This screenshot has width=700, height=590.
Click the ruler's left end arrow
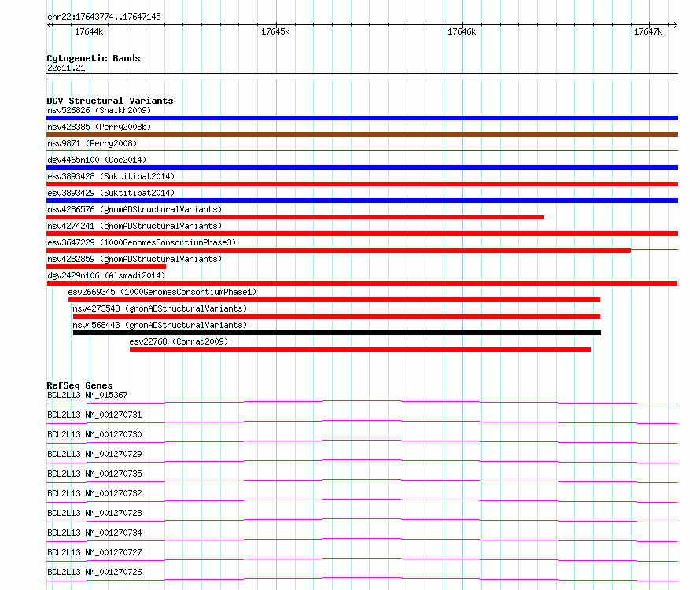click(49, 25)
